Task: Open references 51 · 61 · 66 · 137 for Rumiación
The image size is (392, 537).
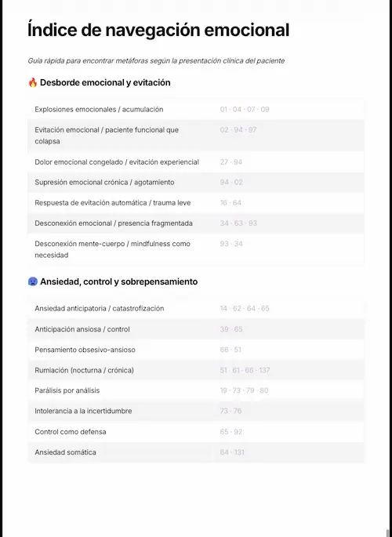Action: [245, 370]
